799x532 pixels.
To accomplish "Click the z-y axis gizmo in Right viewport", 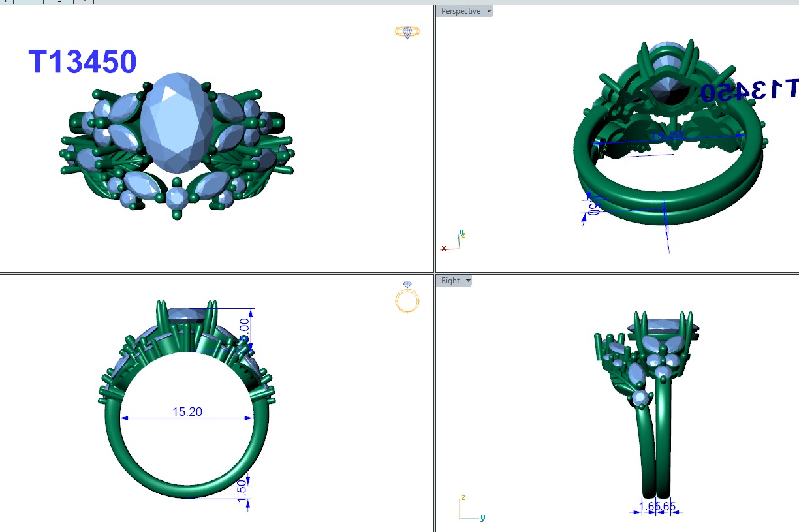I will (x=470, y=509).
